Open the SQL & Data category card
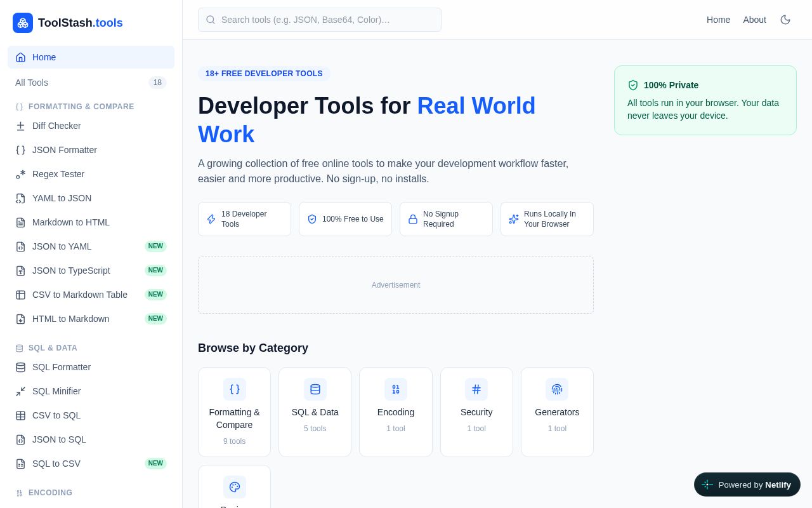The width and height of the screenshot is (812, 508). pyautogui.click(x=315, y=412)
